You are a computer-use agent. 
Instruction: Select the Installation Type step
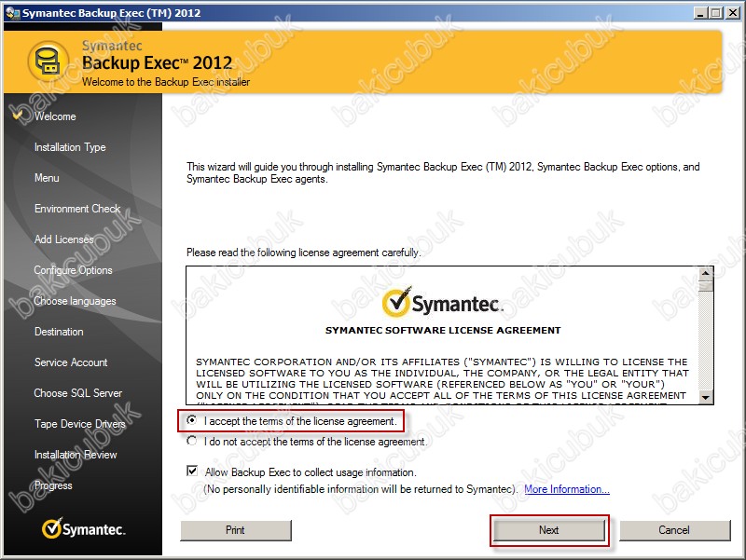pyautogui.click(x=70, y=147)
